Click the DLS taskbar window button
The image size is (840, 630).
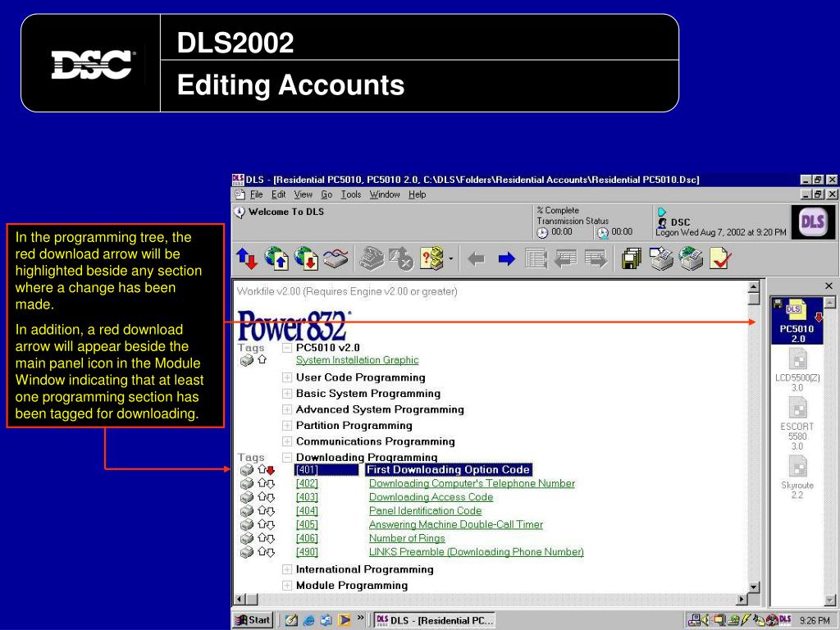point(434,620)
